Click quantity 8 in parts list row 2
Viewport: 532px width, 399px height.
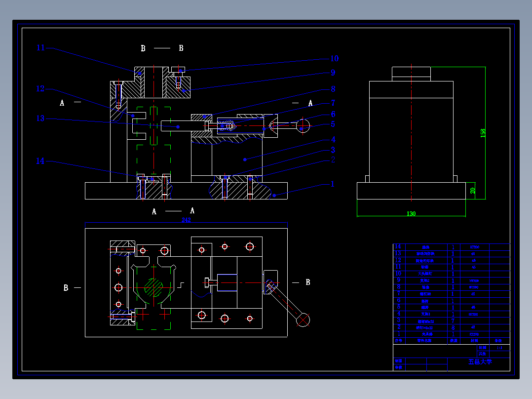pos(453,328)
